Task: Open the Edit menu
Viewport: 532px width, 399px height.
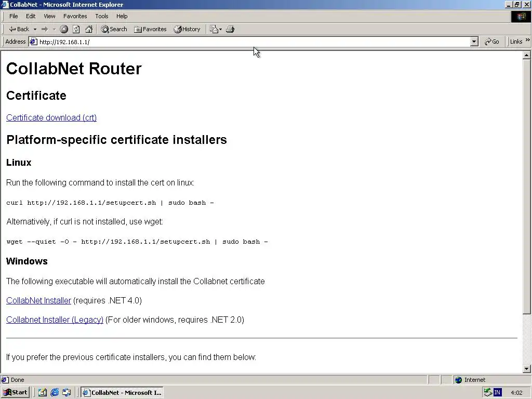Action: click(31, 16)
